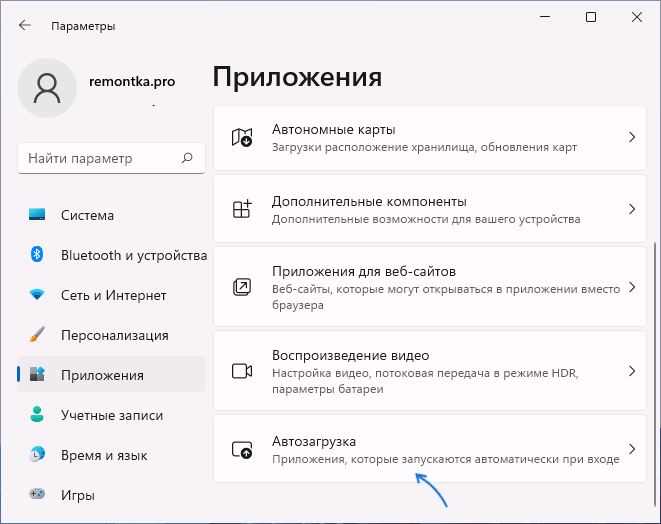Open Воспроизведение видео settings
Viewport: 661px width, 524px height.
(x=430, y=371)
